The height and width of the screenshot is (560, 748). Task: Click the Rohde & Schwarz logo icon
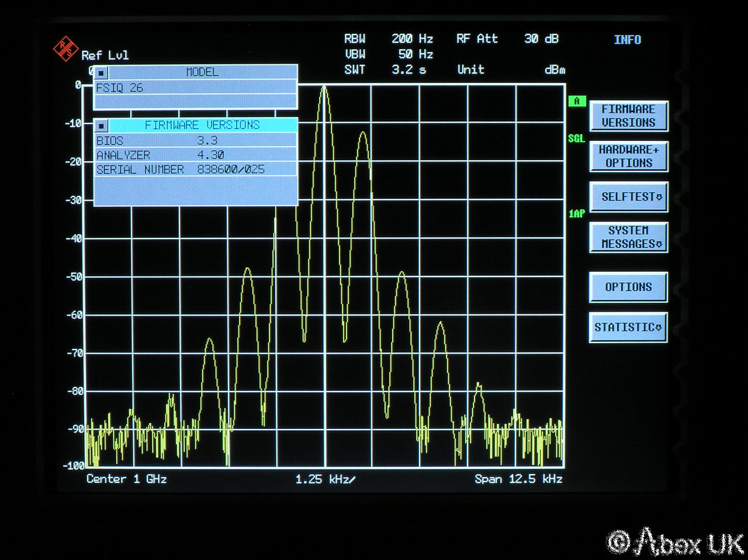(x=65, y=49)
